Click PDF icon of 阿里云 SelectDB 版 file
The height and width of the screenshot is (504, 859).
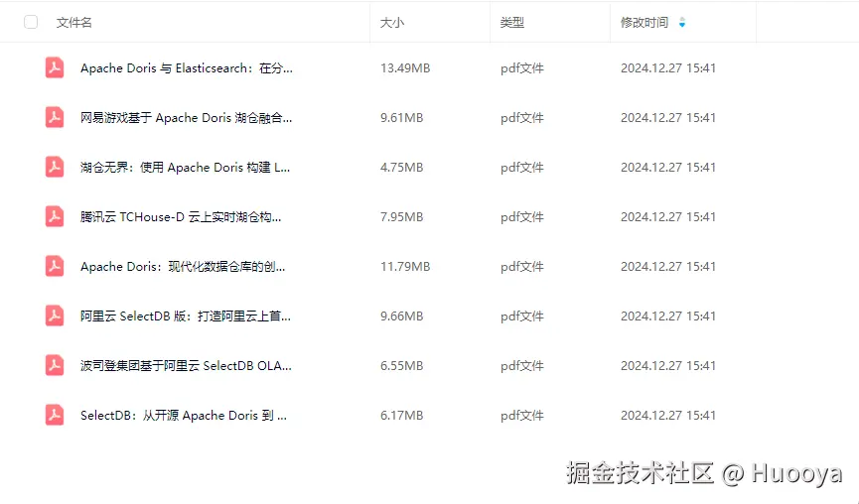click(x=55, y=315)
